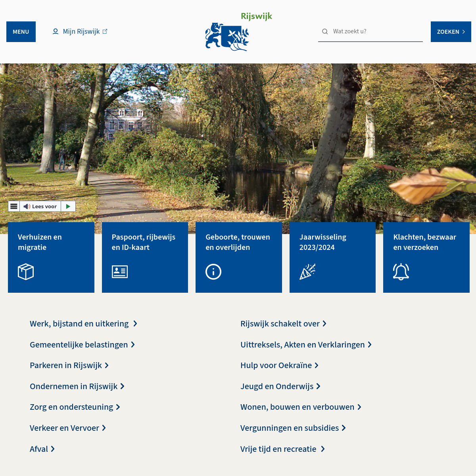Click chevron after Vrije tijd en recreatie

click(x=323, y=449)
